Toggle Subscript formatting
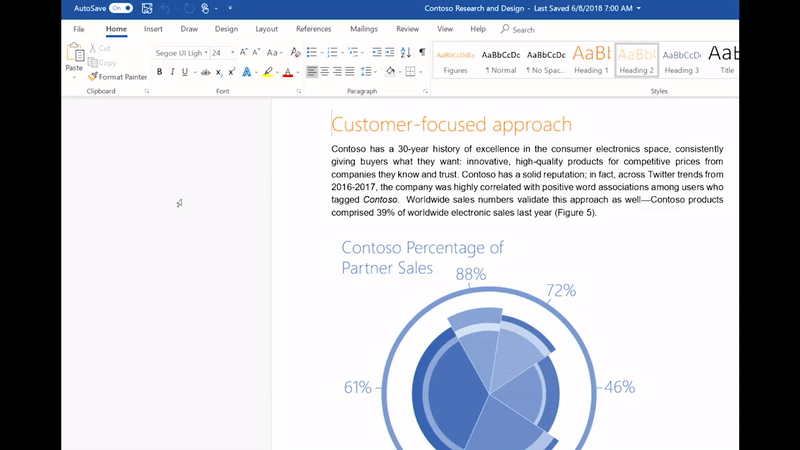Image resolution: width=800 pixels, height=450 pixels. click(219, 72)
